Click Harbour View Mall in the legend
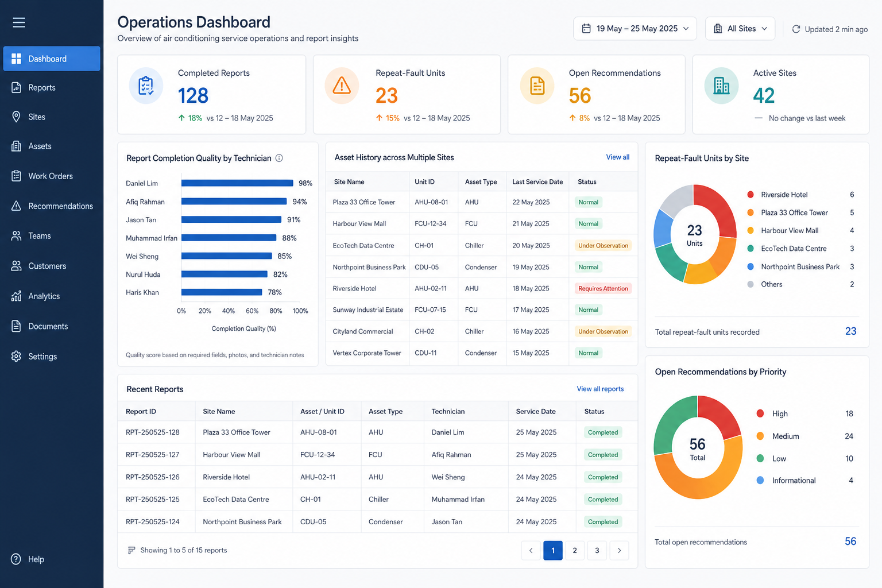The width and height of the screenshot is (882, 588). click(x=790, y=230)
